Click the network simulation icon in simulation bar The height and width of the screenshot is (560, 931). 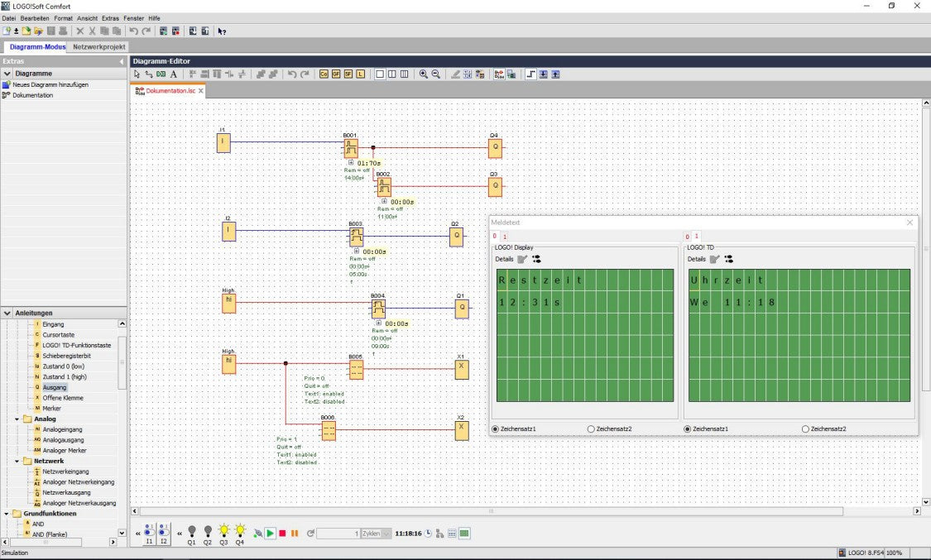pyautogui.click(x=440, y=534)
